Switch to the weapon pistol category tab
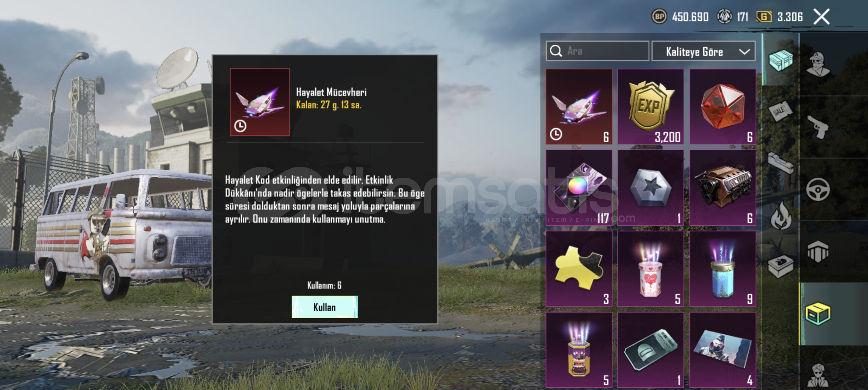The width and height of the screenshot is (868, 390). [x=818, y=127]
